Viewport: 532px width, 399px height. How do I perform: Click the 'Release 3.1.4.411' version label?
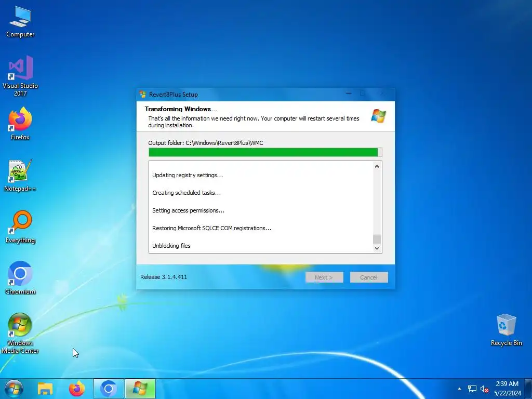[x=164, y=277]
